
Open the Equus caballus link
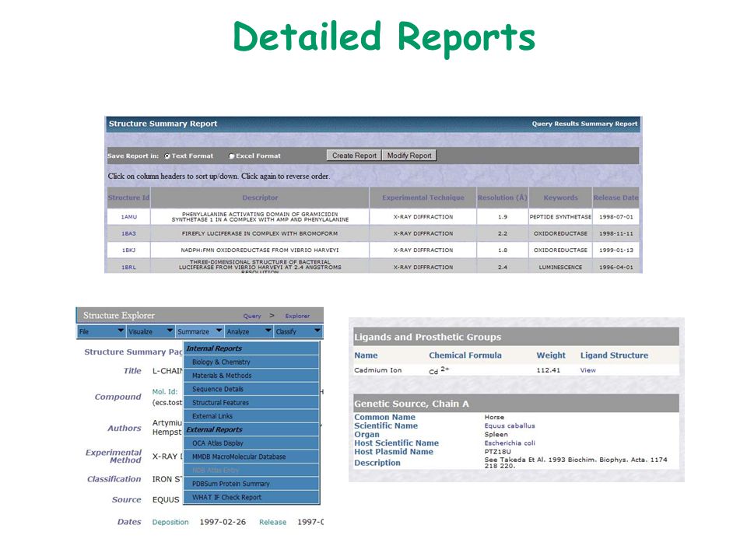[x=510, y=426]
